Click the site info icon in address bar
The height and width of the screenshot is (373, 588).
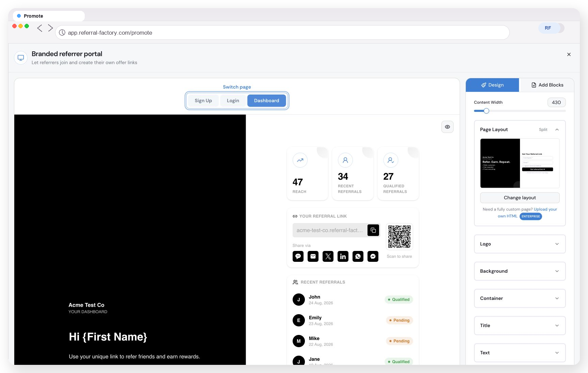click(x=62, y=33)
